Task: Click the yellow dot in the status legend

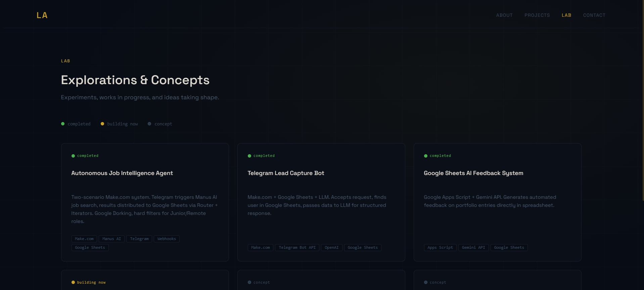Action: [x=102, y=124]
